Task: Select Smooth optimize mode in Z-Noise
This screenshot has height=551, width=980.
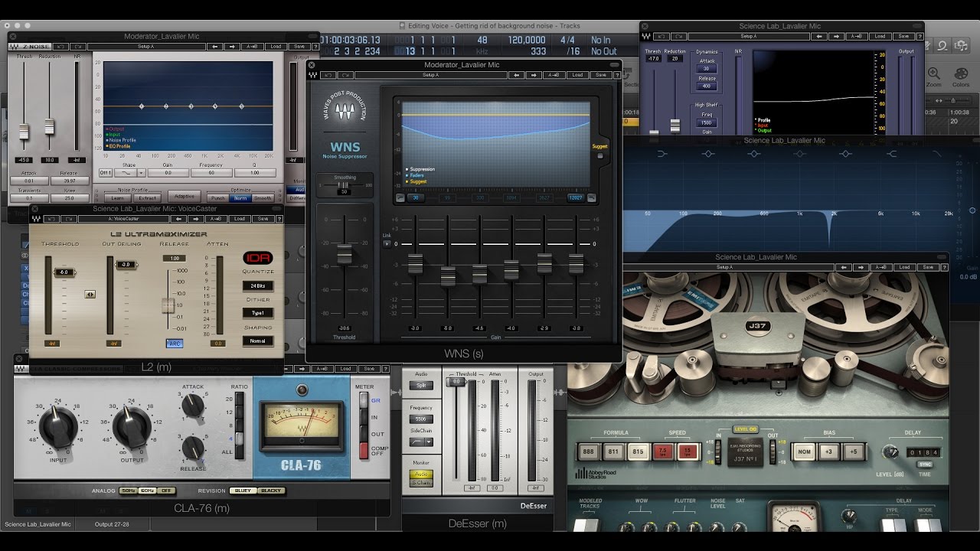Action: click(x=263, y=198)
